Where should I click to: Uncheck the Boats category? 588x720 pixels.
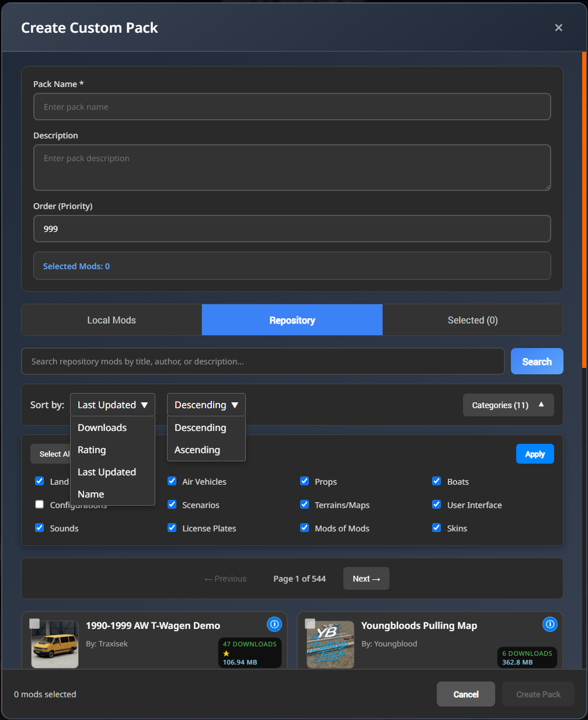(437, 481)
